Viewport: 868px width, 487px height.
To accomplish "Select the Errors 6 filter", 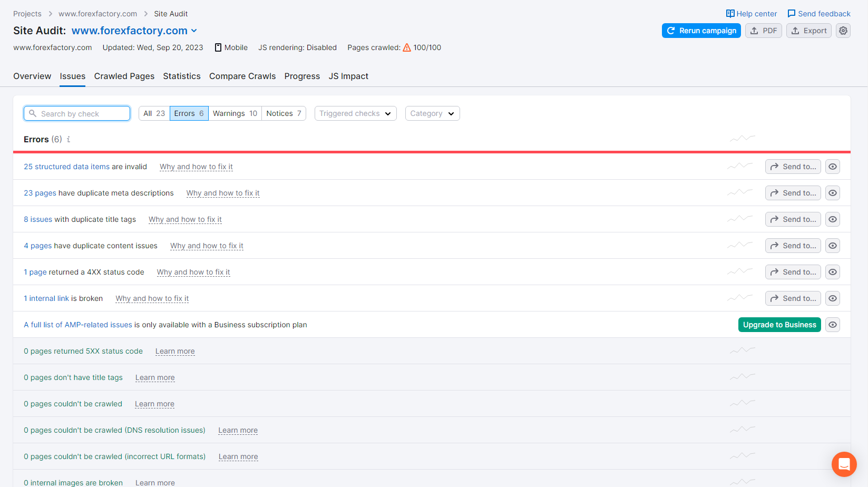I will pyautogui.click(x=189, y=113).
